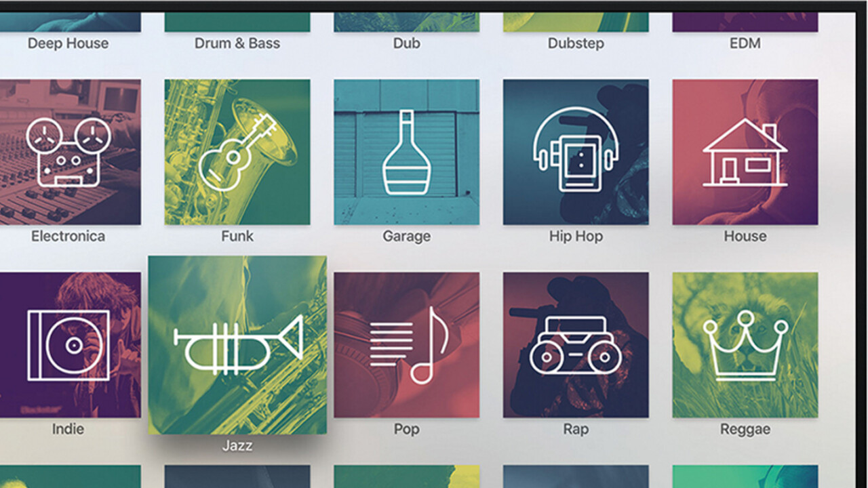
Task: Click the Deep House genre label
Action: 68,43
